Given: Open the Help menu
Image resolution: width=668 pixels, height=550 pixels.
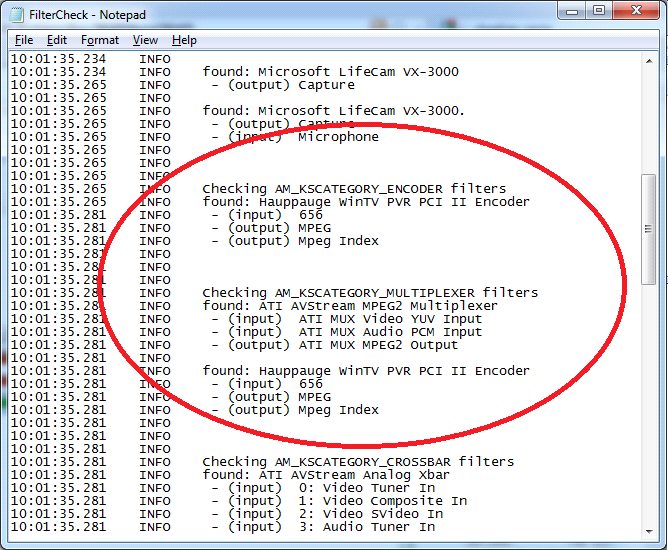Looking at the screenshot, I should pyautogui.click(x=184, y=40).
